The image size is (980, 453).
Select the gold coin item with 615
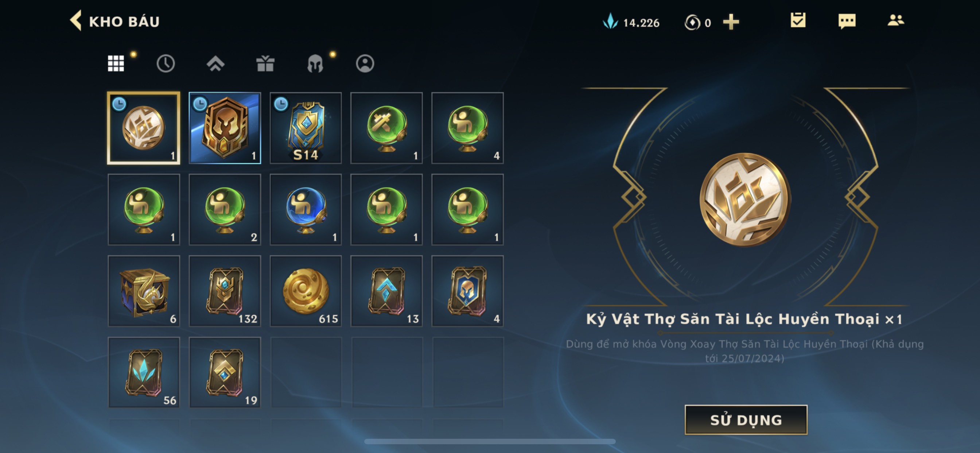[306, 291]
